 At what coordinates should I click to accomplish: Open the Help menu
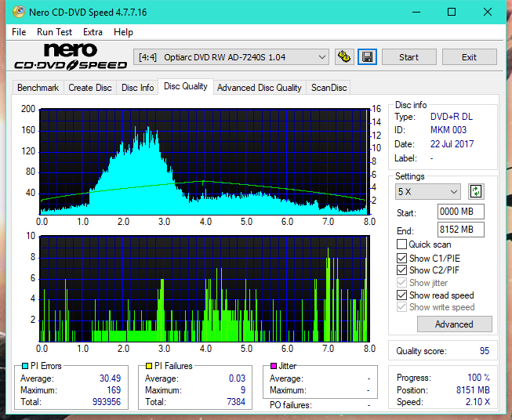[123, 32]
